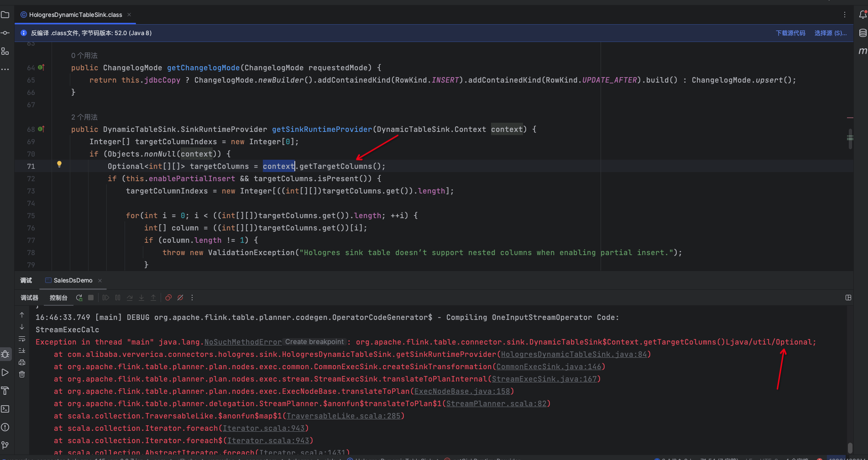The height and width of the screenshot is (460, 868).
Task: Click the 选择源 (S)... link
Action: click(830, 33)
